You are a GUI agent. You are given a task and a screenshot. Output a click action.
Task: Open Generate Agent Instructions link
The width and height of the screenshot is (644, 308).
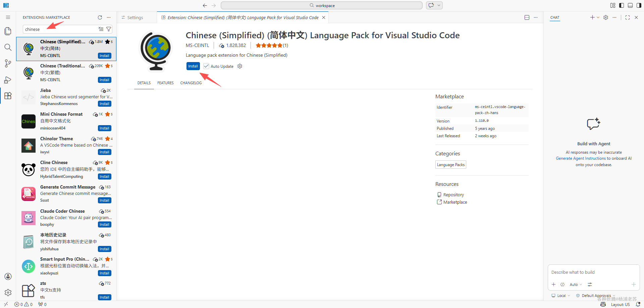[x=581, y=158]
